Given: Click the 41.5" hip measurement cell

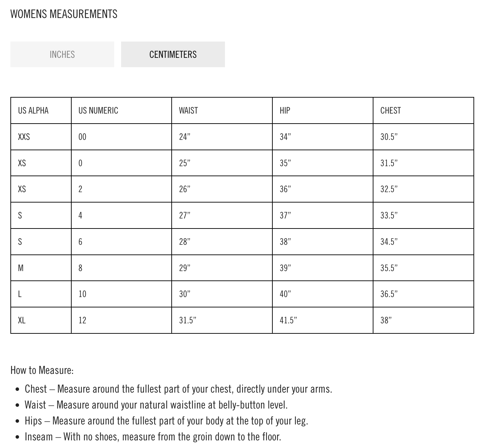Looking at the screenshot, I should (288, 320).
